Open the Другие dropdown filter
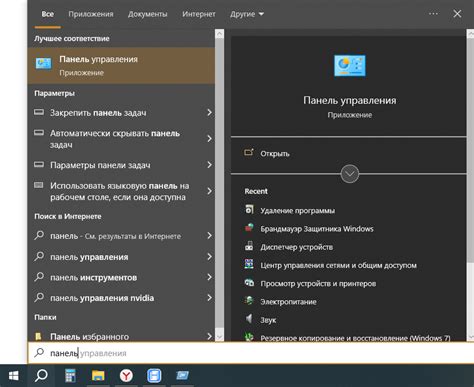474x387 pixels. click(x=247, y=14)
